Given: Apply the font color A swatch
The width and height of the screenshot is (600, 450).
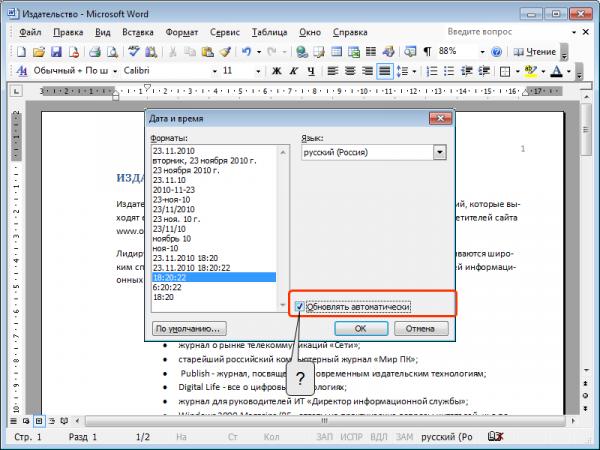Looking at the screenshot, I should coord(556,71).
